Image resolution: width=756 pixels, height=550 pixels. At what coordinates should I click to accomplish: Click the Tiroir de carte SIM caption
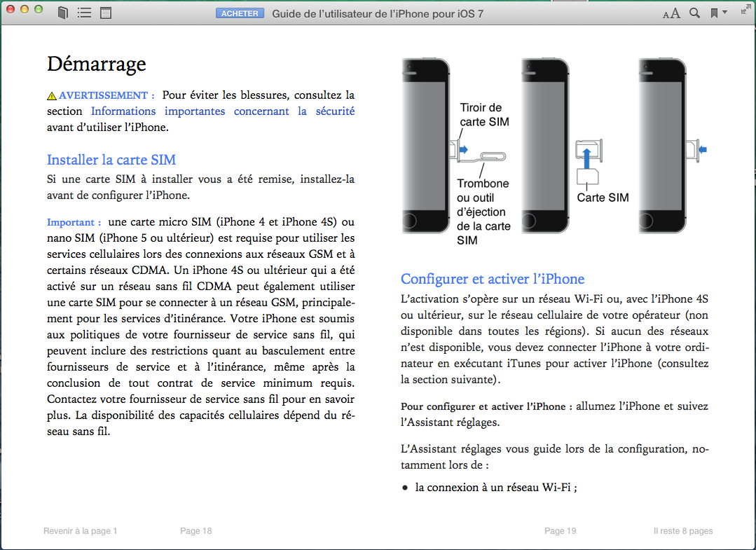pyautogui.click(x=484, y=115)
